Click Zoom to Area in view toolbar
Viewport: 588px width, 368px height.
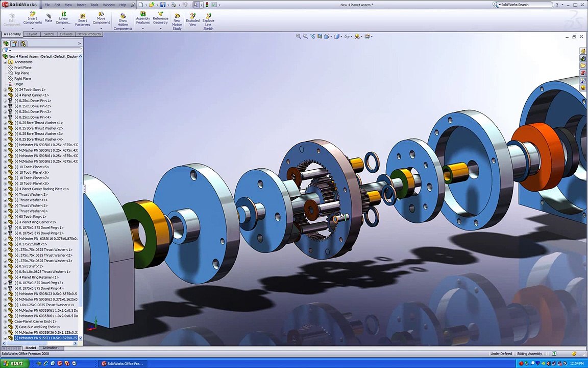[x=306, y=36]
